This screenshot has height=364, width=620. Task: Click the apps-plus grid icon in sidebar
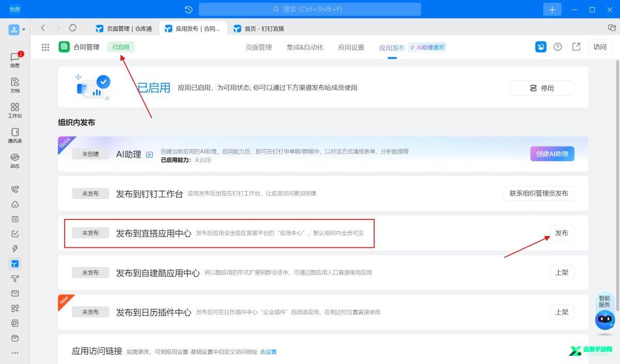coord(15,309)
